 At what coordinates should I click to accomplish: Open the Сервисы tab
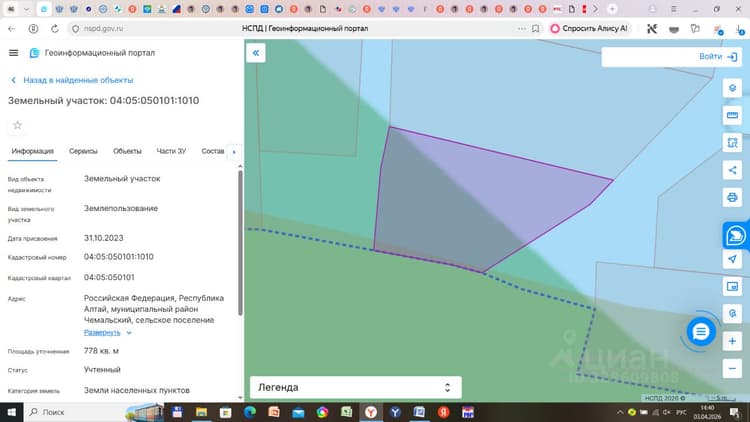pos(83,151)
